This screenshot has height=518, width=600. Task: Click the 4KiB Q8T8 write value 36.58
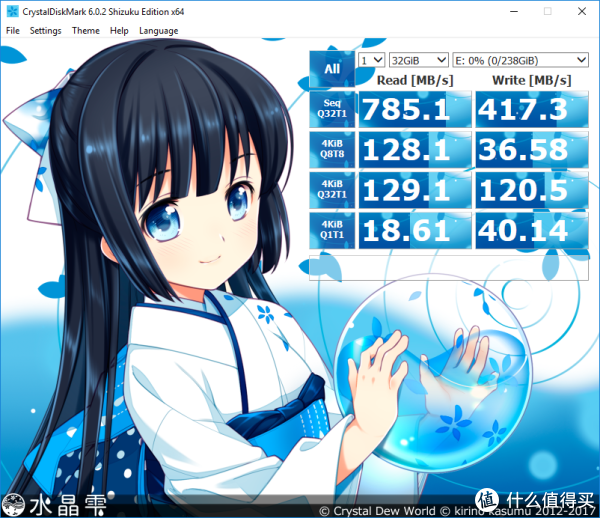(532, 150)
